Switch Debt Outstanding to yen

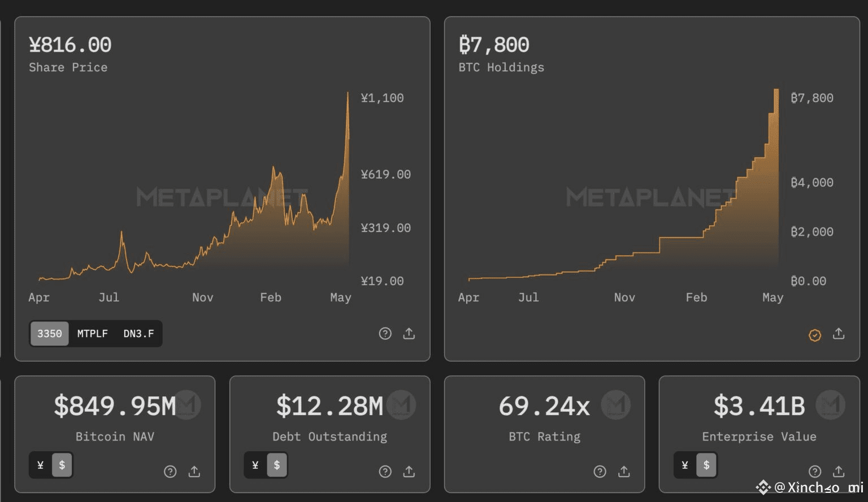[x=255, y=465]
